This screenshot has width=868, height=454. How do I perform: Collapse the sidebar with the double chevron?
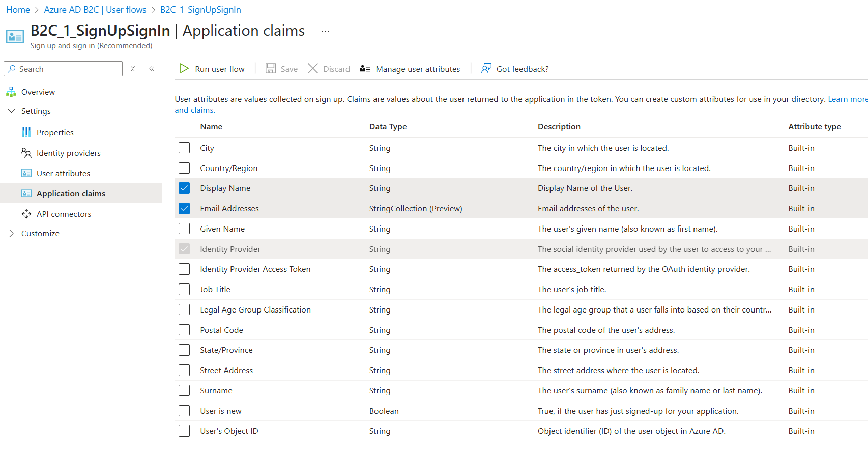(152, 69)
